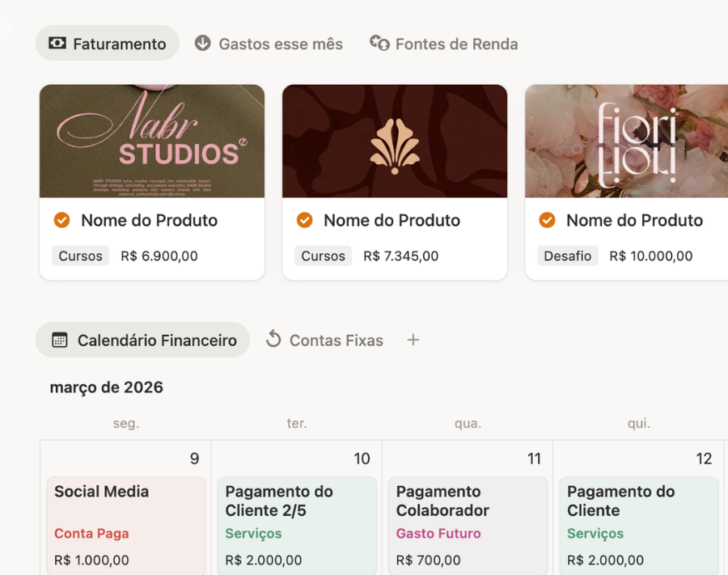Open the Social Media calendar entry
The width and height of the screenshot is (728, 575).
click(101, 491)
